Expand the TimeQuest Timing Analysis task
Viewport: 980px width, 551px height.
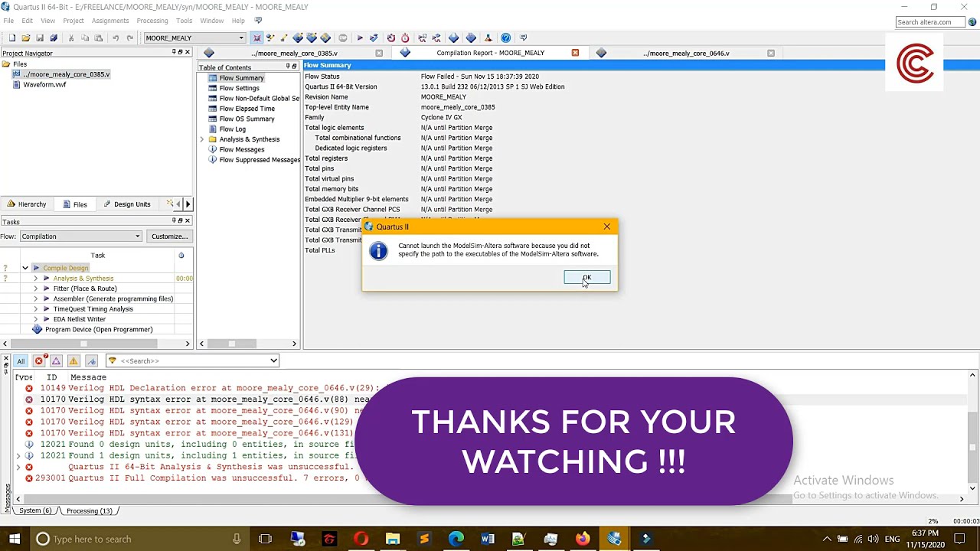(35, 309)
